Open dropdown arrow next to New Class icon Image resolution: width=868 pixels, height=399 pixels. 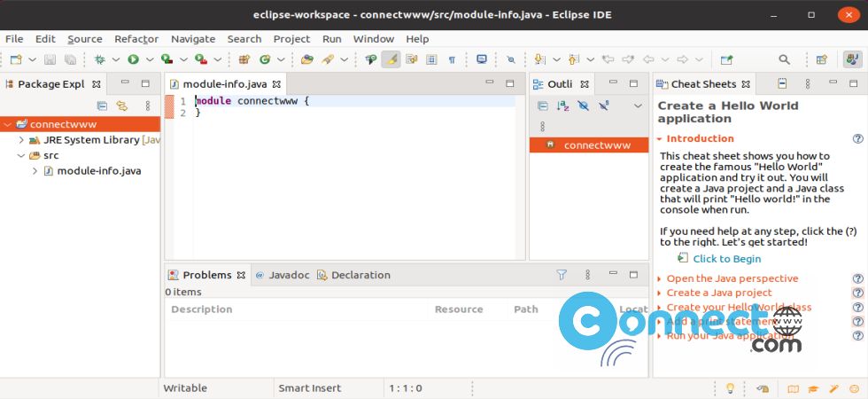pos(281,59)
